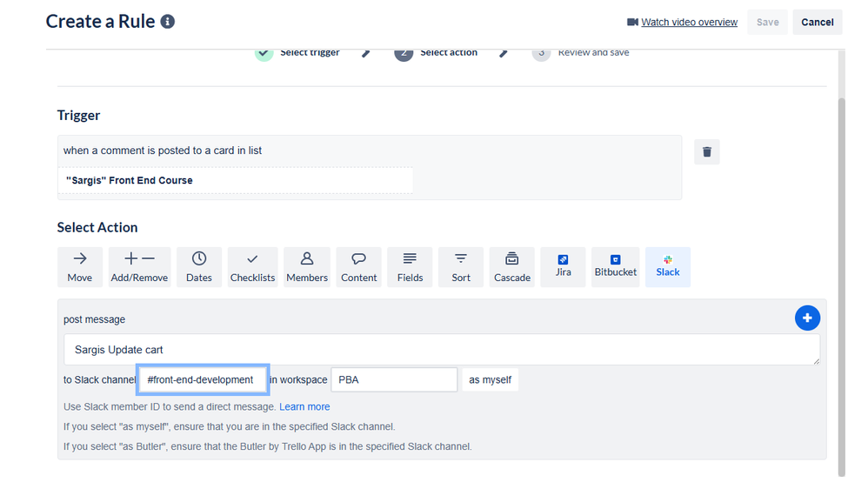Switch to the Bitbucket action tab
This screenshot has width=868, height=489.
(x=616, y=267)
